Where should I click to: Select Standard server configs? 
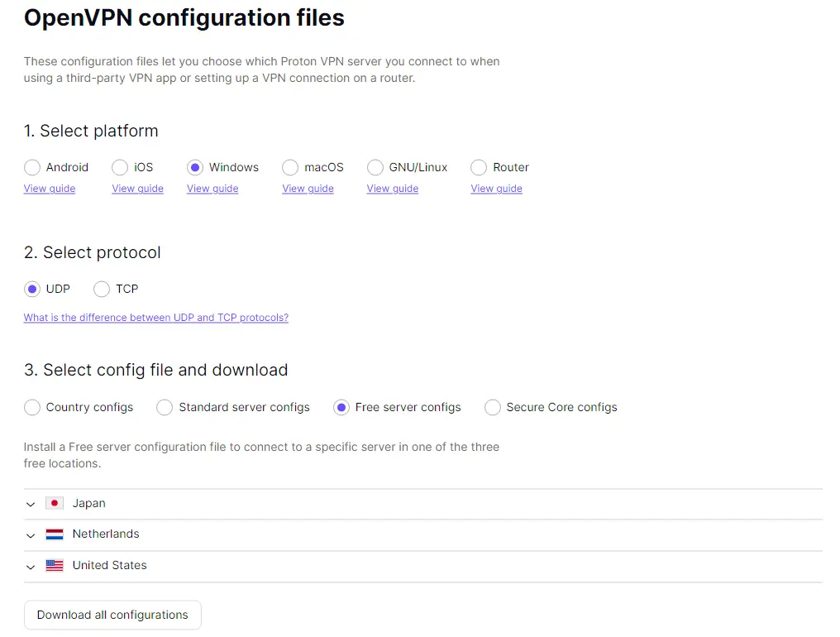pos(165,408)
